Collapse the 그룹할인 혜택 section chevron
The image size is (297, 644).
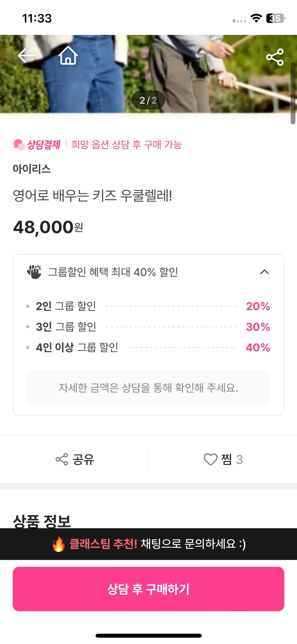(265, 272)
